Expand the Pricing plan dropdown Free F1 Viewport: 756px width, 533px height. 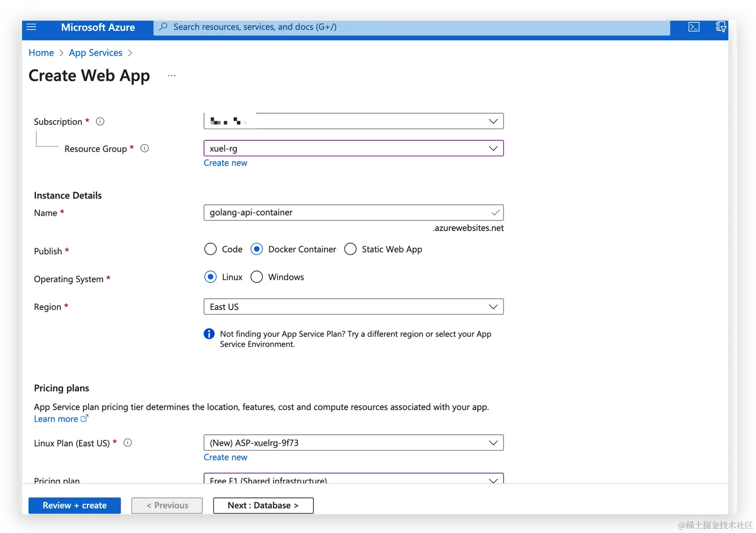pos(354,479)
